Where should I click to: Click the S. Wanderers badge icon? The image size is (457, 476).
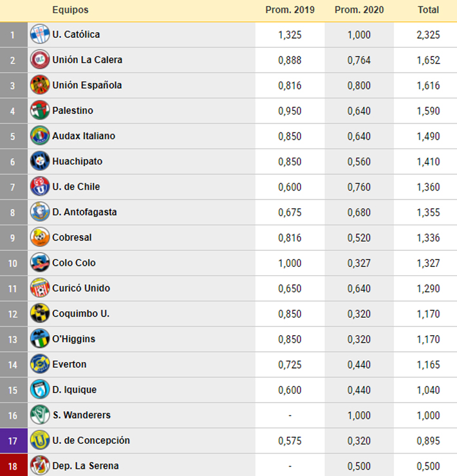[x=40, y=416]
